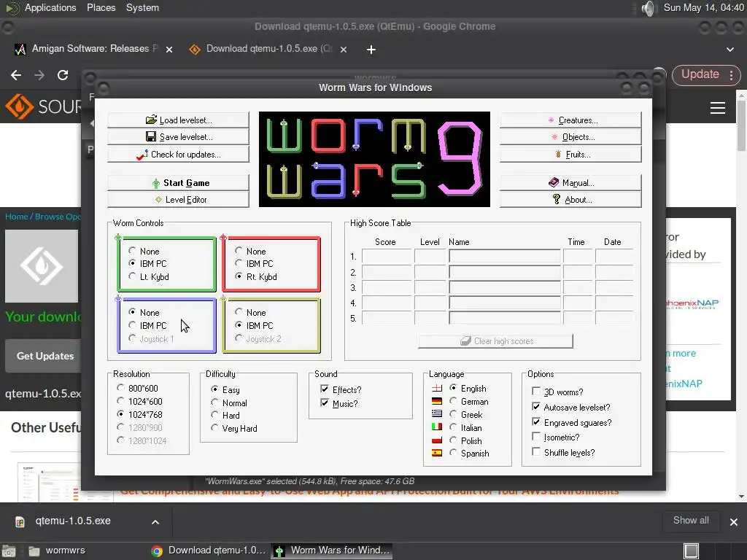Viewport: 747px width, 560px height.
Task: Open the SourceForge hamburger menu
Action: click(x=718, y=108)
